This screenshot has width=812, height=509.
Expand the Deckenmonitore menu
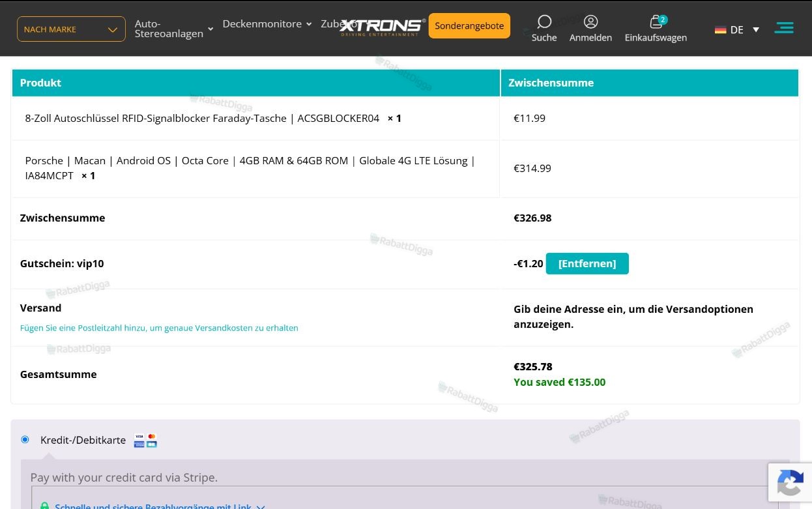(267, 24)
